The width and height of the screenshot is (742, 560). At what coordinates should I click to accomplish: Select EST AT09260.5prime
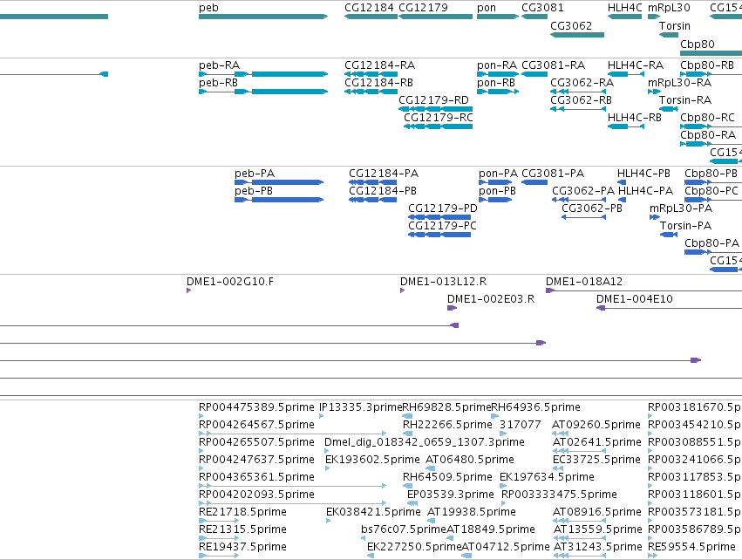pos(561,434)
